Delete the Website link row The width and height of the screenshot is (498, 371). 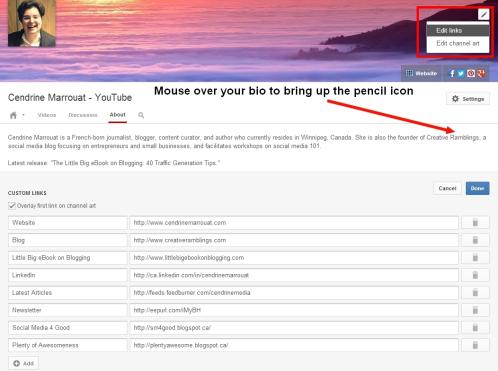point(475,223)
